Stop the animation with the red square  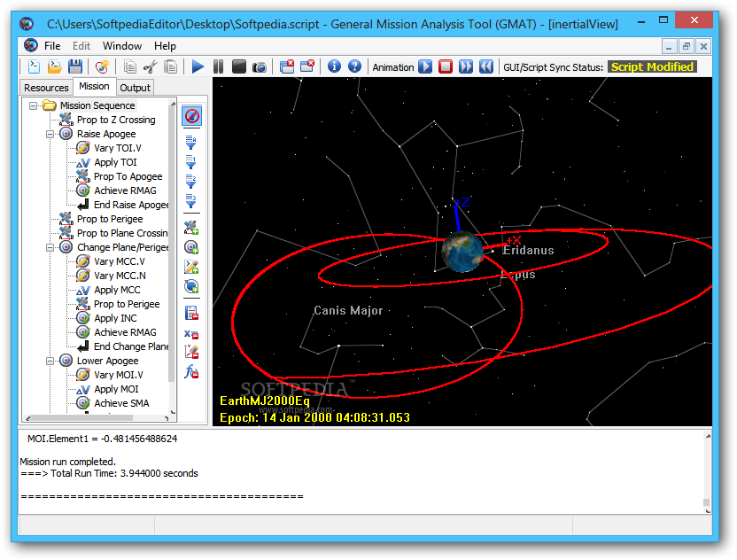tap(446, 66)
